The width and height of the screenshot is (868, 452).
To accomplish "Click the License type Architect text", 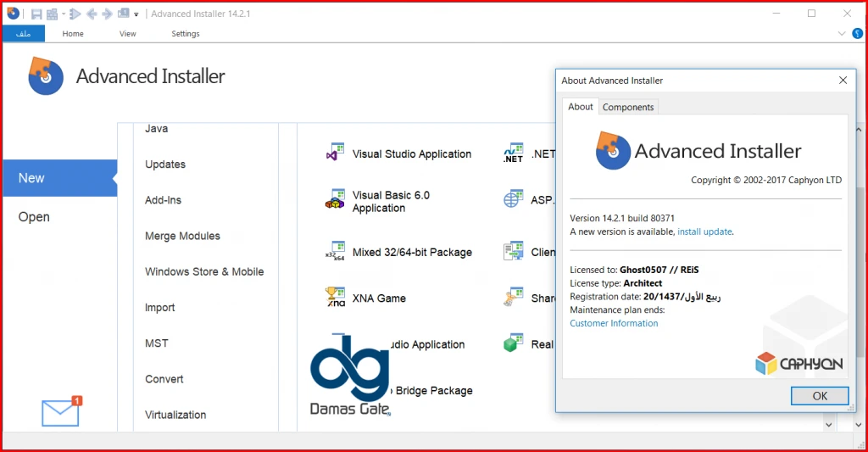I will pos(616,283).
